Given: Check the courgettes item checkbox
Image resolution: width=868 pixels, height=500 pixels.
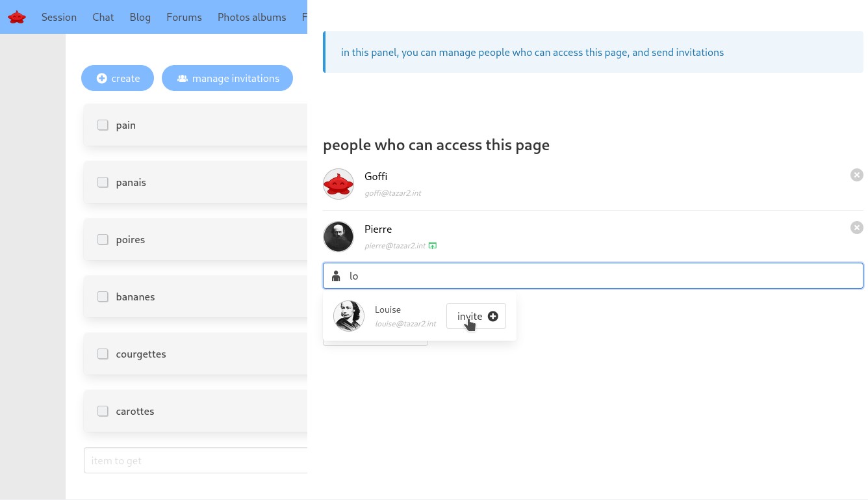Looking at the screenshot, I should point(103,354).
